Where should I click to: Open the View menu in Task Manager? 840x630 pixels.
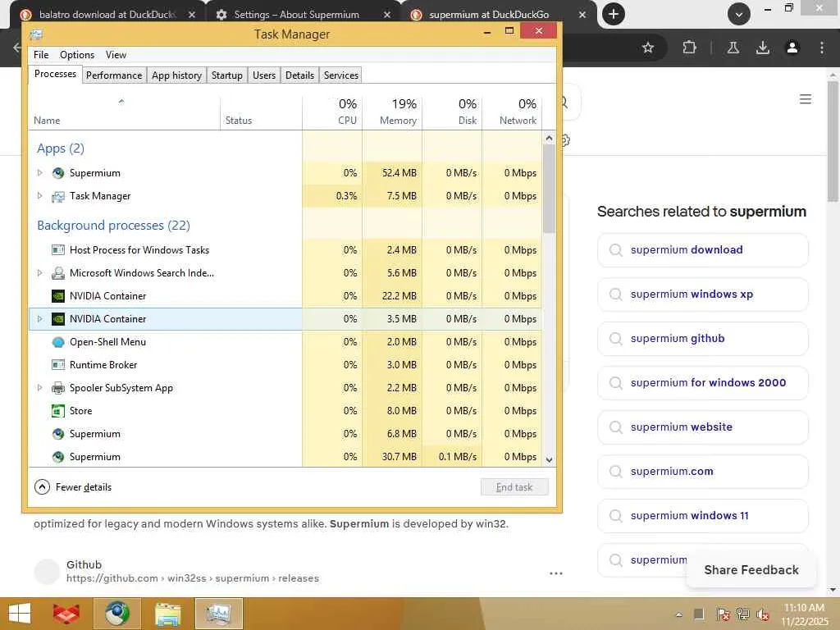(x=116, y=55)
